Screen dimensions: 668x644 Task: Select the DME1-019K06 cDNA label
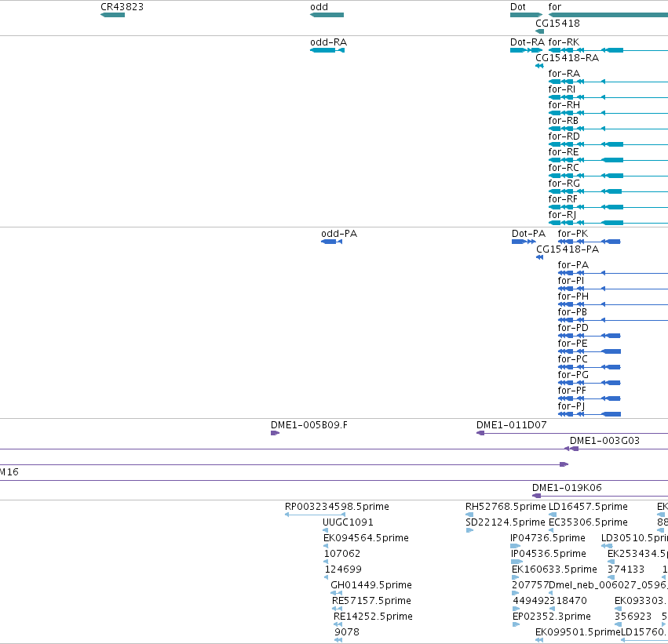(x=567, y=488)
